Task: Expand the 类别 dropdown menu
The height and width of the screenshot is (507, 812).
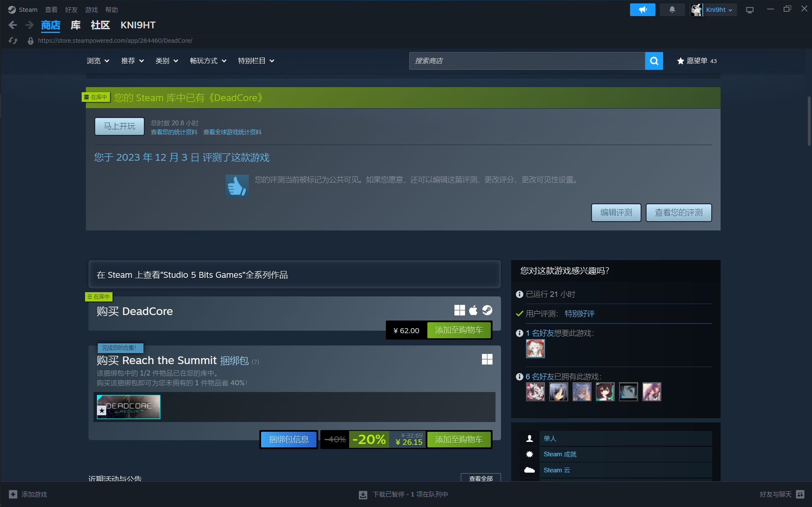Action: pyautogui.click(x=167, y=61)
